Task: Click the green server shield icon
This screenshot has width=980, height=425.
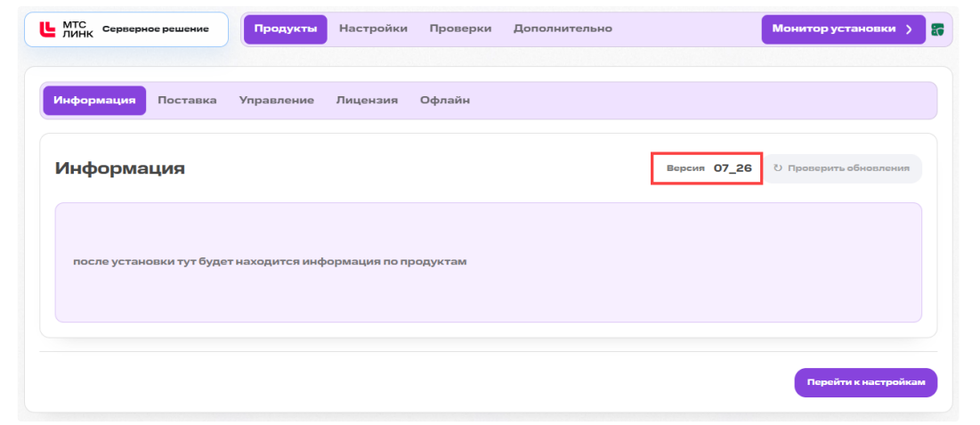Action: tap(937, 29)
